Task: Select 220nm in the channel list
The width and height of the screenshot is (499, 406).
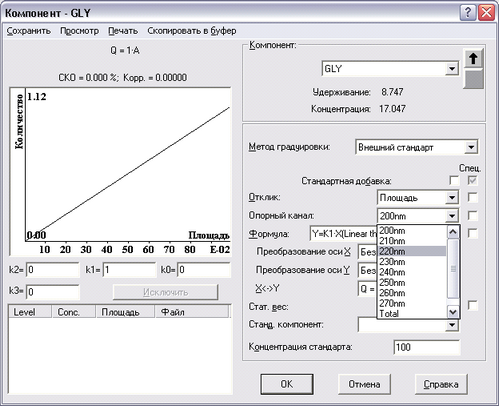Action: pos(412,251)
